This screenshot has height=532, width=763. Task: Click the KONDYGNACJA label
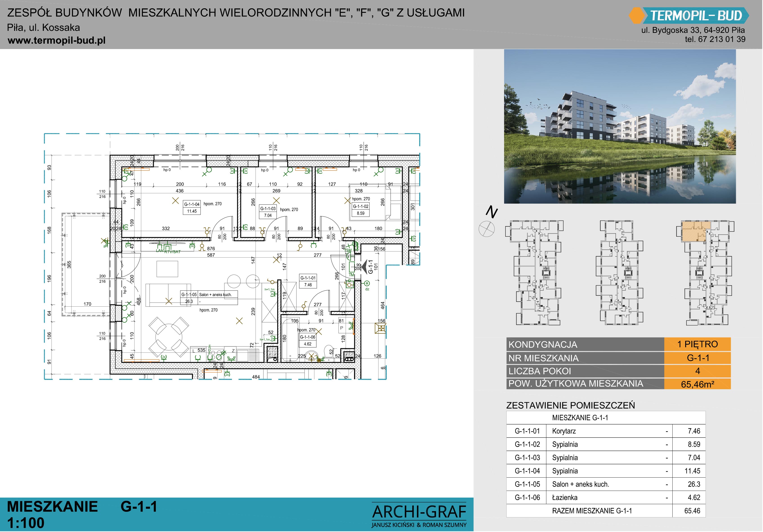click(543, 344)
